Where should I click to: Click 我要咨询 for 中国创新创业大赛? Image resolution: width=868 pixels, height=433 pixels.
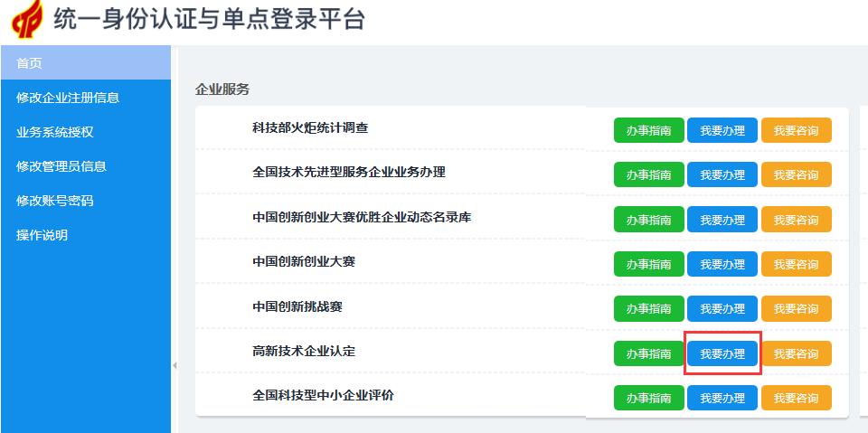click(x=796, y=264)
